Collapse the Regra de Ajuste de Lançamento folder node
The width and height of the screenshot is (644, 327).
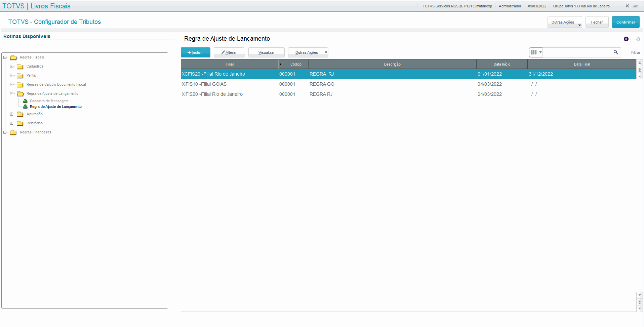tap(12, 93)
